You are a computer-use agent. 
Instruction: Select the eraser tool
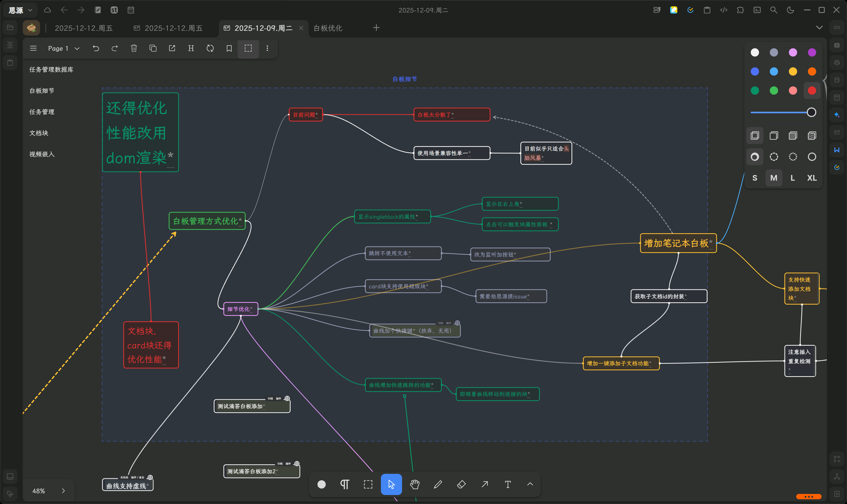(x=461, y=484)
